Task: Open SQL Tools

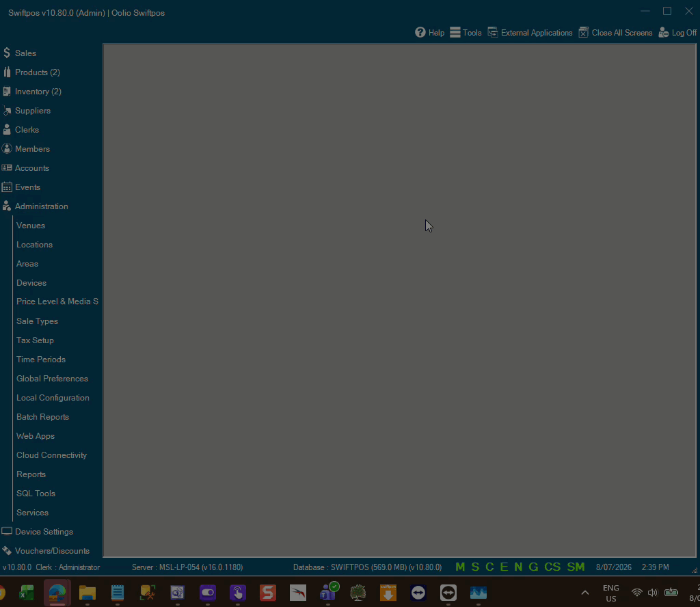Action: pos(36,494)
